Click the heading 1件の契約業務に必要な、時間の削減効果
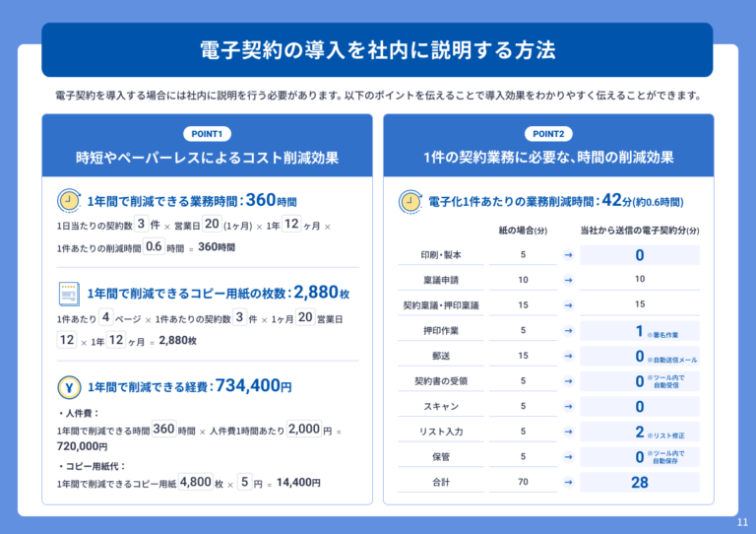The image size is (756, 534). coord(548,158)
